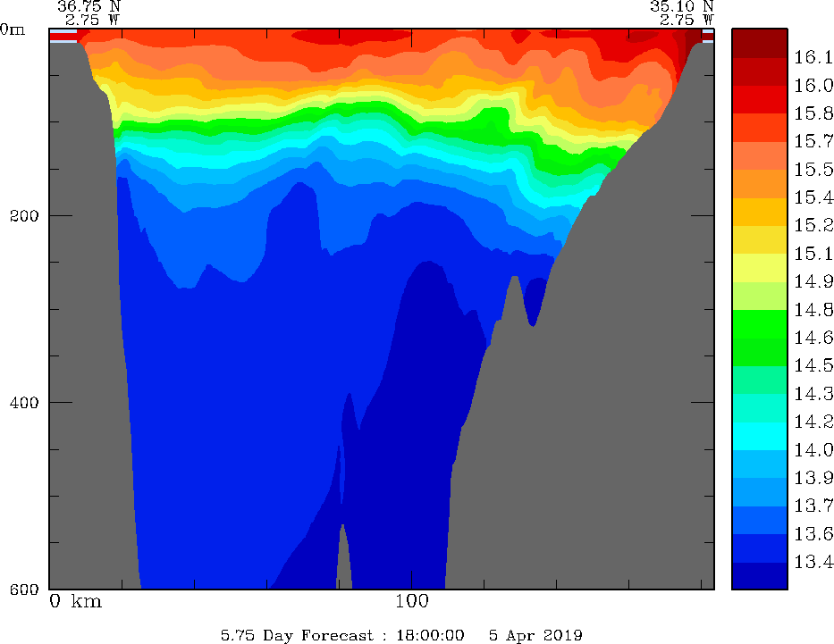Screen dimensions: 834x644
Task: Select the 0 km distance label
Action: click(75, 601)
